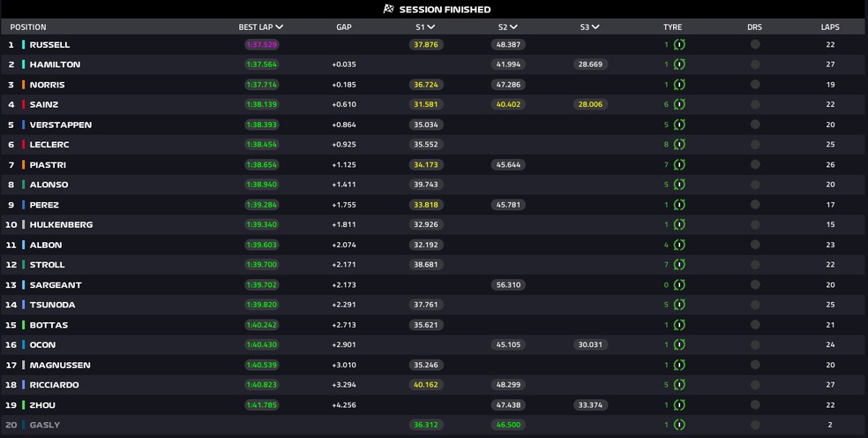Click the chequered flag session icon
The height and width of the screenshot is (438, 868).
389,9
